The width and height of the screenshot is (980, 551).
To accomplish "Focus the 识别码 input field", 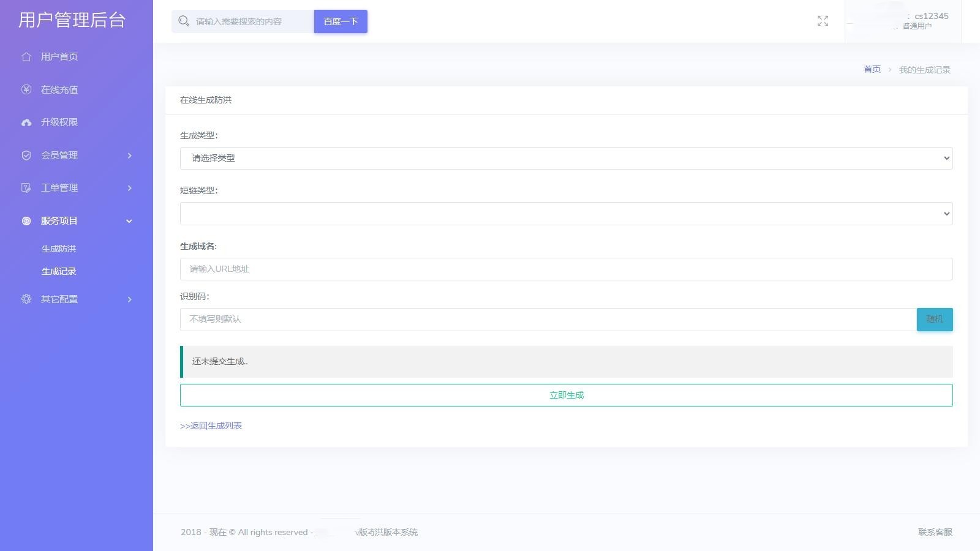I will [548, 319].
